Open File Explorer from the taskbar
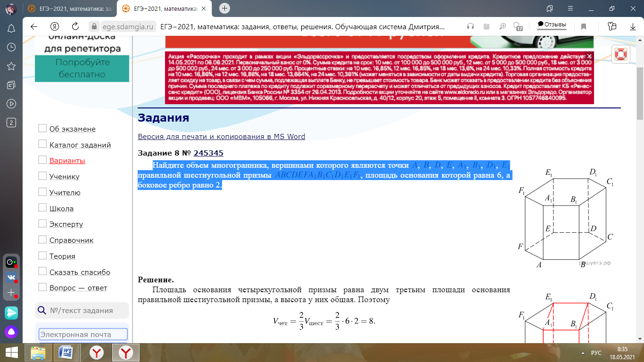 (x=38, y=352)
